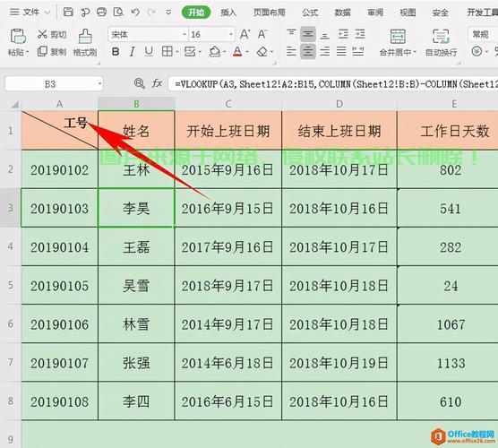Select cell with 2014年6月18日

tap(228, 363)
